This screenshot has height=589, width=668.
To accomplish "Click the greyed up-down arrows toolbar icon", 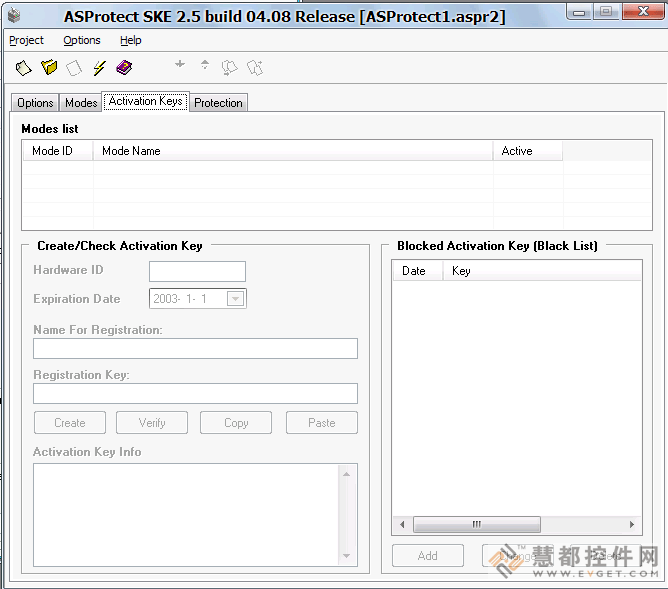I will pos(205,65).
